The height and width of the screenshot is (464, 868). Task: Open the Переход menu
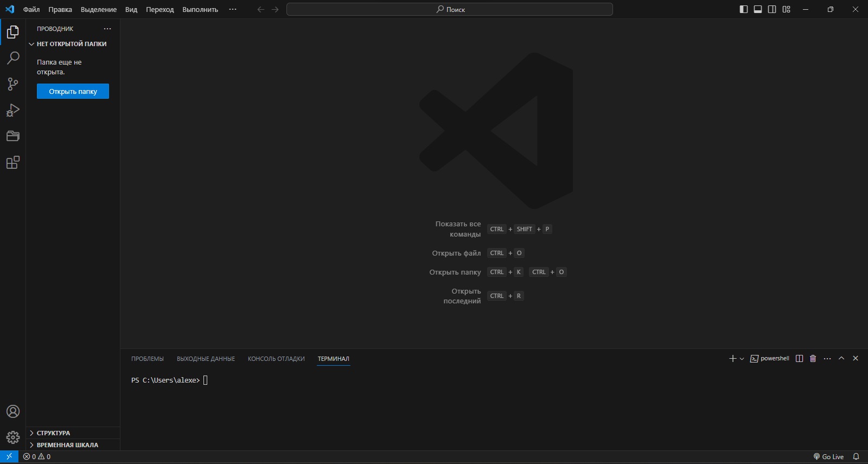(x=160, y=9)
